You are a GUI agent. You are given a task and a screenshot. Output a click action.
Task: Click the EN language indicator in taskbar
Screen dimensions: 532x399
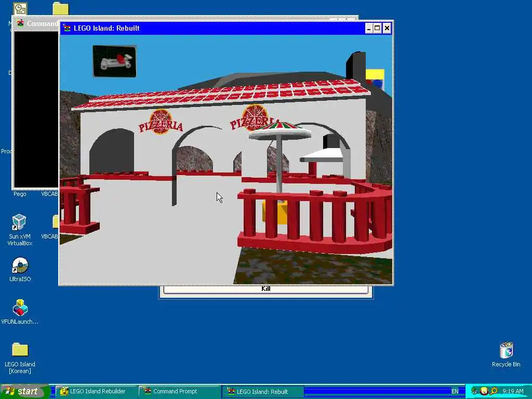tap(455, 392)
